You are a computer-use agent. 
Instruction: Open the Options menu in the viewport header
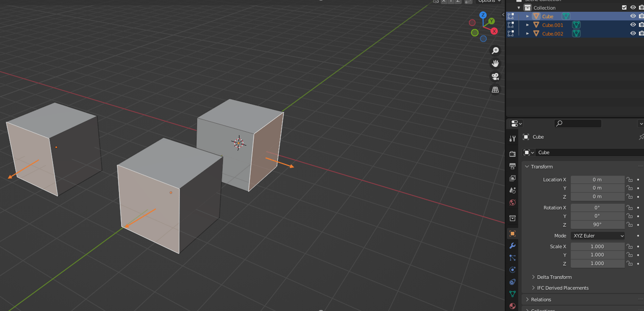(x=488, y=1)
